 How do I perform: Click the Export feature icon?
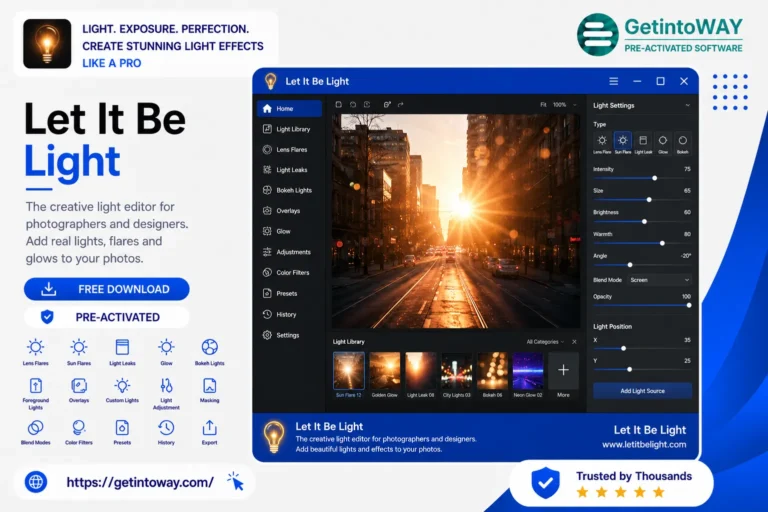209,428
